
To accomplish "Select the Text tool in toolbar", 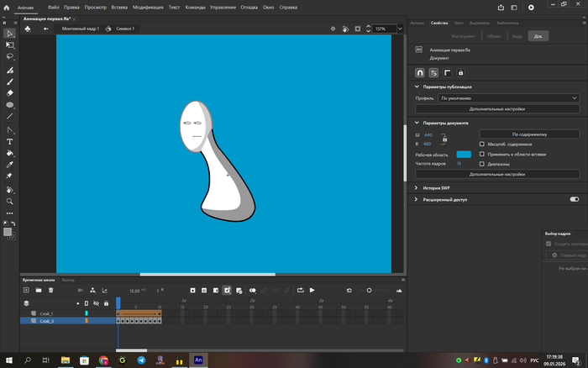I will click(x=10, y=142).
